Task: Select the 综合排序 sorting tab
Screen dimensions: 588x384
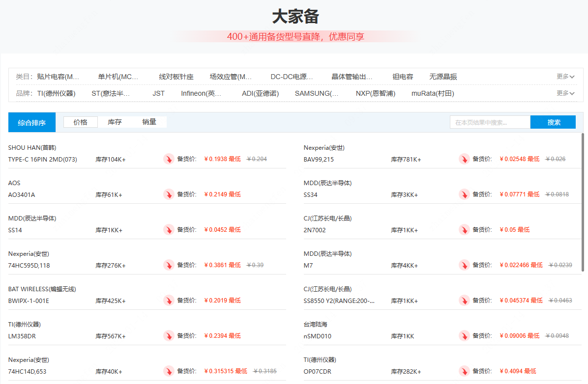Action: coord(32,123)
